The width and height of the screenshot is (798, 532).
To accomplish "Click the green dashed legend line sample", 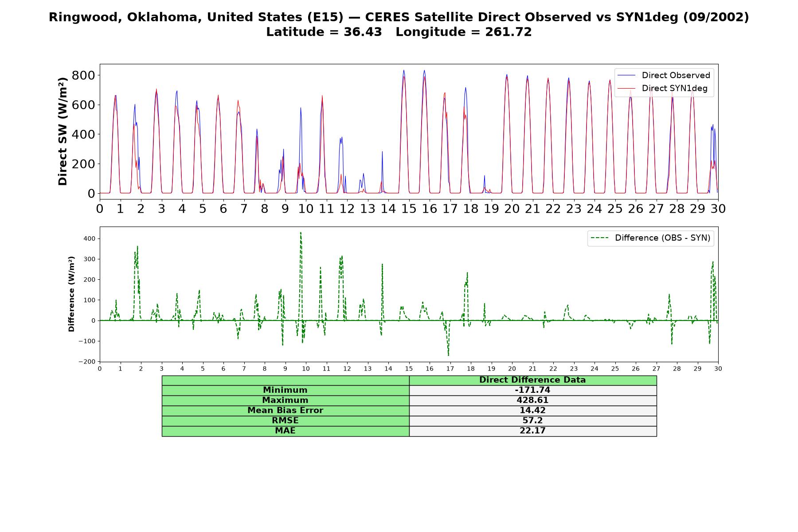I will click(x=600, y=238).
